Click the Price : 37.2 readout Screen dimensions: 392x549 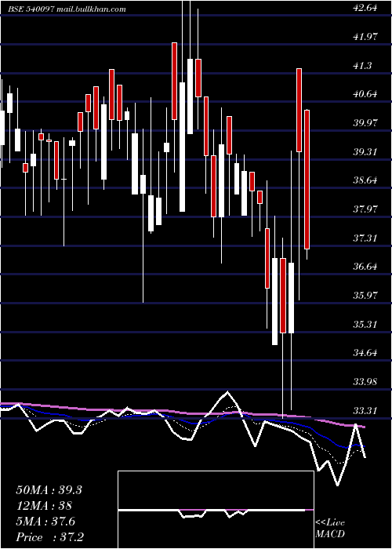pos(49,537)
